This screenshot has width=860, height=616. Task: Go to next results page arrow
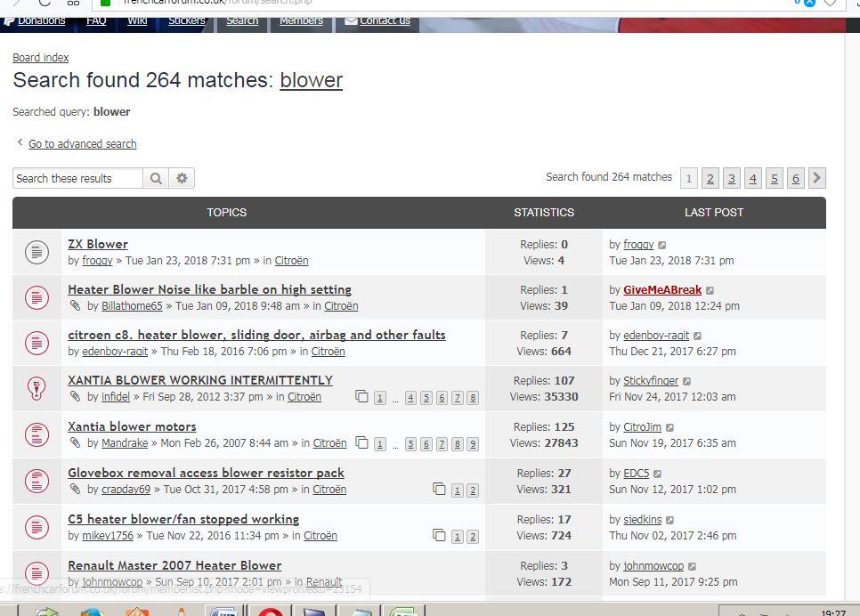[x=816, y=178]
